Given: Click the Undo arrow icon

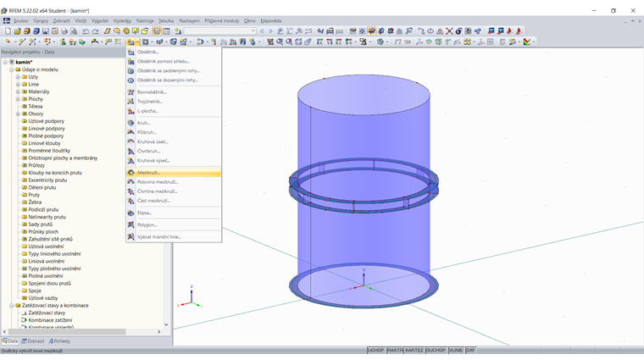Looking at the screenshot, I should click(x=86, y=31).
